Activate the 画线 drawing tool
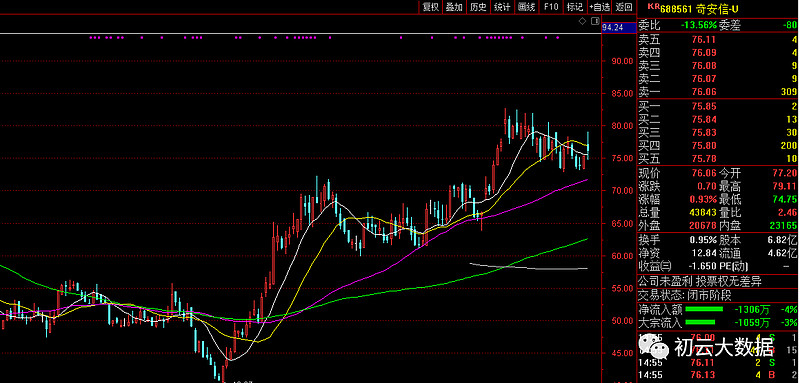The image size is (800, 383). (x=527, y=7)
